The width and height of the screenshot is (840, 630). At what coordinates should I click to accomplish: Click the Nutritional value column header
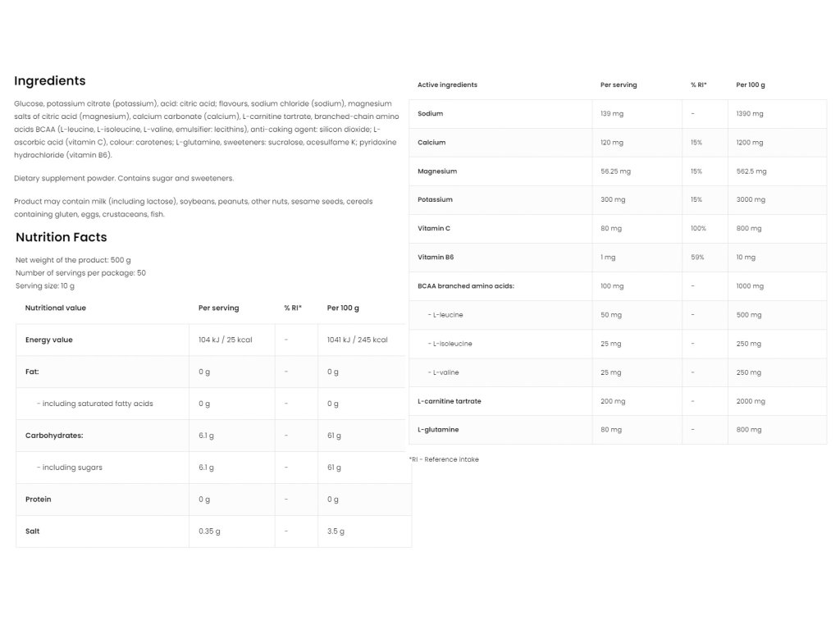click(x=56, y=308)
